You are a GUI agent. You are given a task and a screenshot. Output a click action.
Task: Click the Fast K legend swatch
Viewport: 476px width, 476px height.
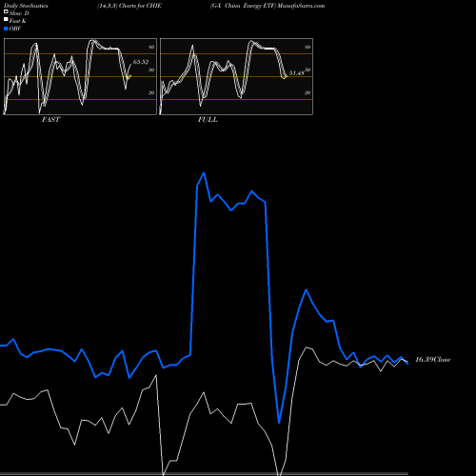[x=6, y=20]
